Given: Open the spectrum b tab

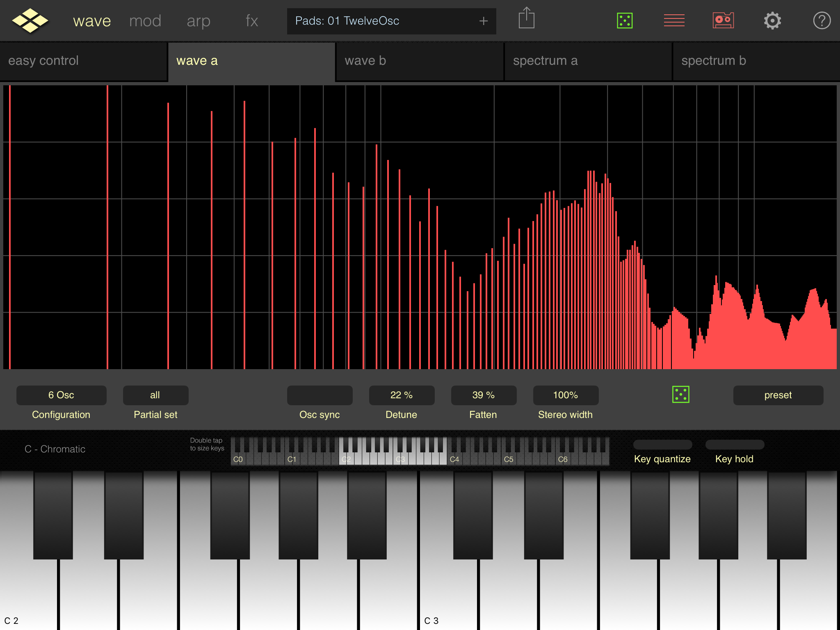Looking at the screenshot, I should [x=756, y=61].
